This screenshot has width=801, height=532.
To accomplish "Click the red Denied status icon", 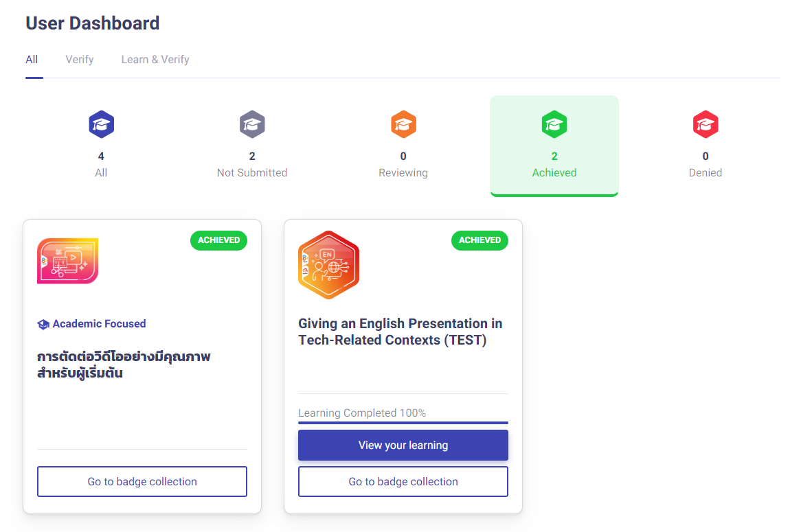I will [x=706, y=124].
